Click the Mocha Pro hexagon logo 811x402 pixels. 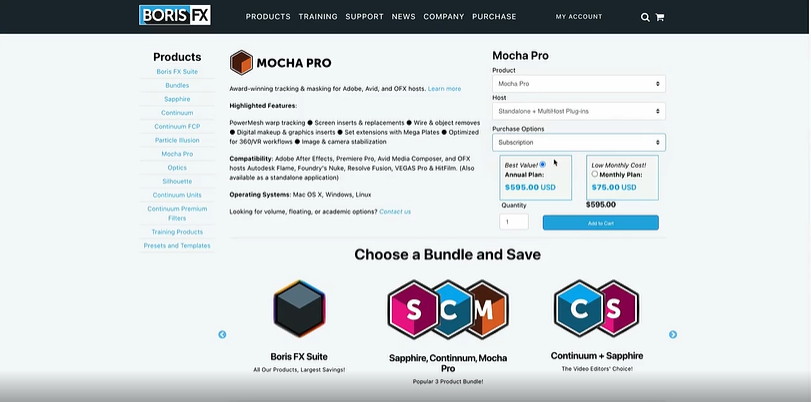coord(241,63)
